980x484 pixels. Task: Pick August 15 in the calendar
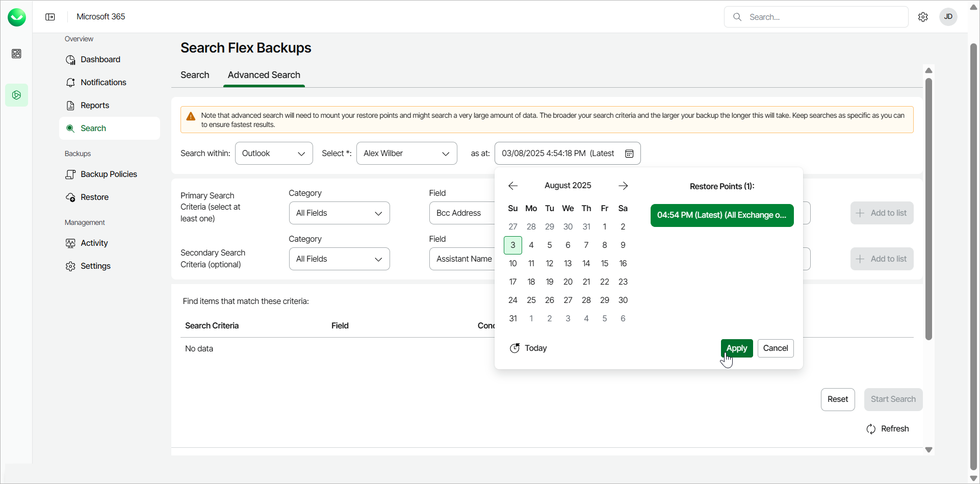604,263
